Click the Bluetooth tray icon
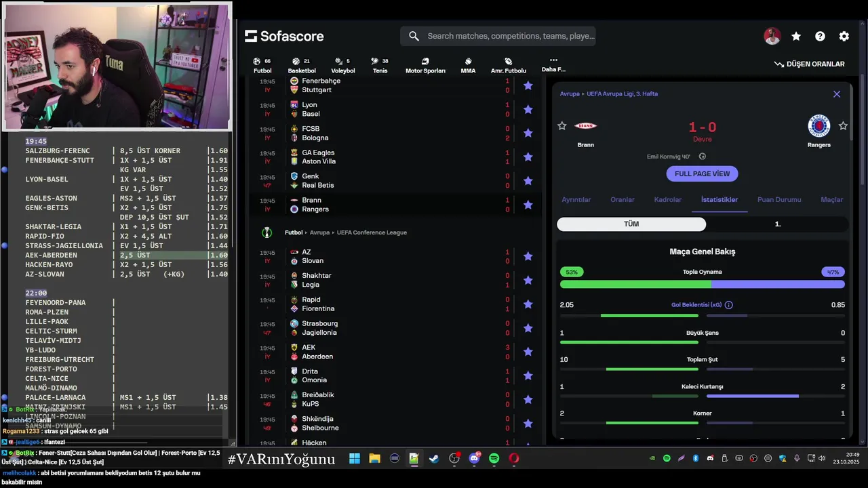 (696, 458)
